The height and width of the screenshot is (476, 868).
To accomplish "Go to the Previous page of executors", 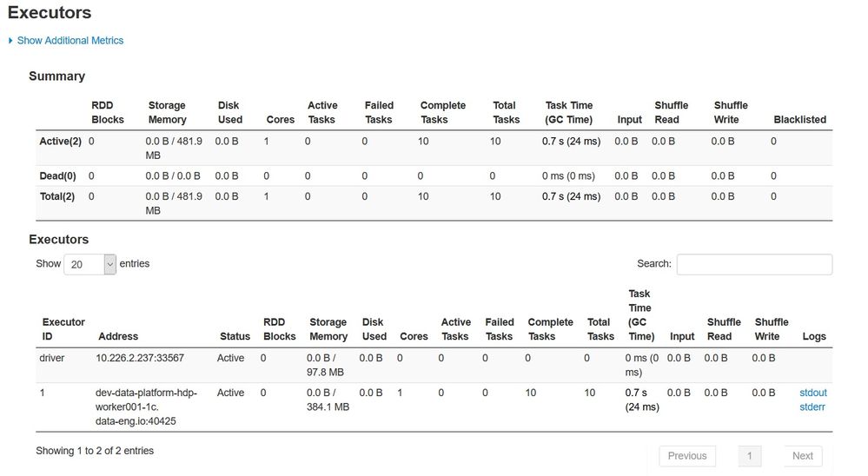I will tap(686, 456).
